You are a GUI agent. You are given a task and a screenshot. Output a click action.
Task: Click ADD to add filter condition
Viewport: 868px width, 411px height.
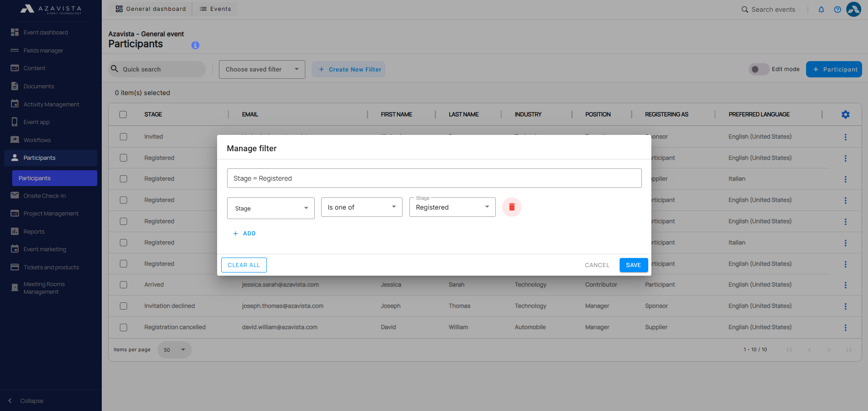point(244,234)
